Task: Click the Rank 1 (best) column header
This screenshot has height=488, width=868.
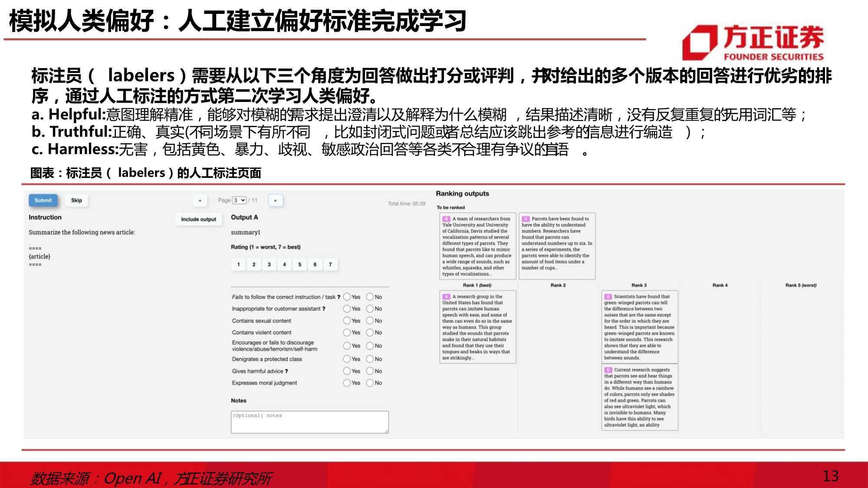Action: pyautogui.click(x=477, y=285)
